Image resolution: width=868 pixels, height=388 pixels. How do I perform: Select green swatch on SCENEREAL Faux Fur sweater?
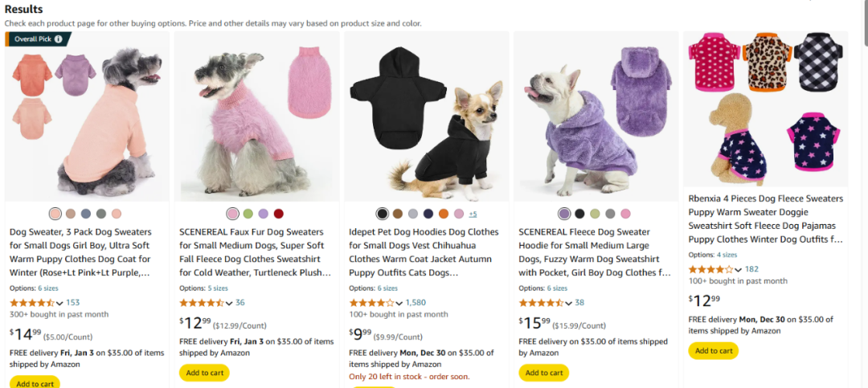(248, 214)
